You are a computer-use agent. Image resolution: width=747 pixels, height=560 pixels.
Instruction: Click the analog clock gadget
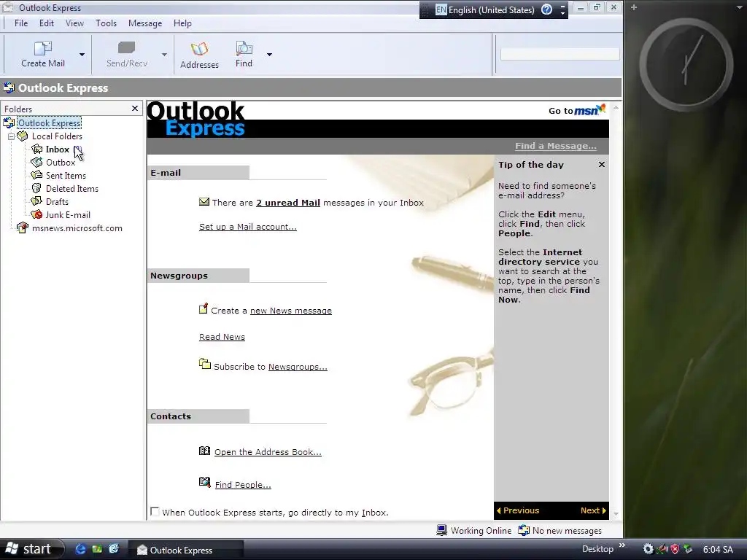pyautogui.click(x=686, y=65)
